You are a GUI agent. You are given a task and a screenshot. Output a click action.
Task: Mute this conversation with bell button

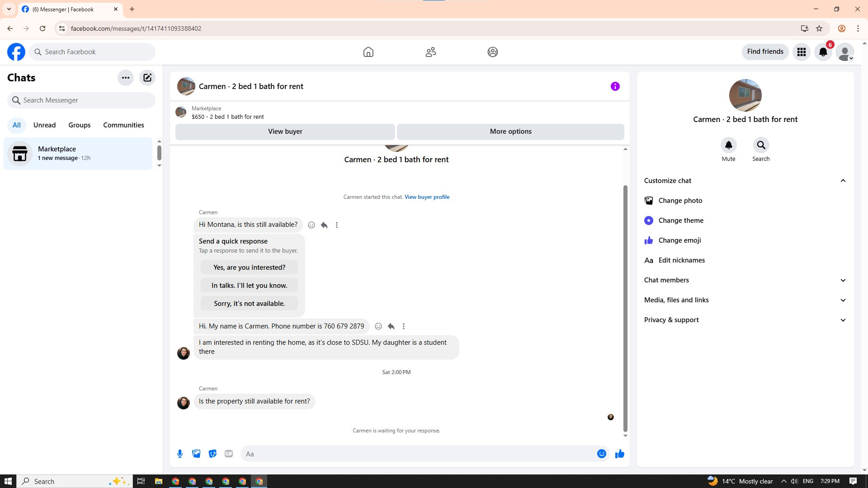(x=728, y=145)
